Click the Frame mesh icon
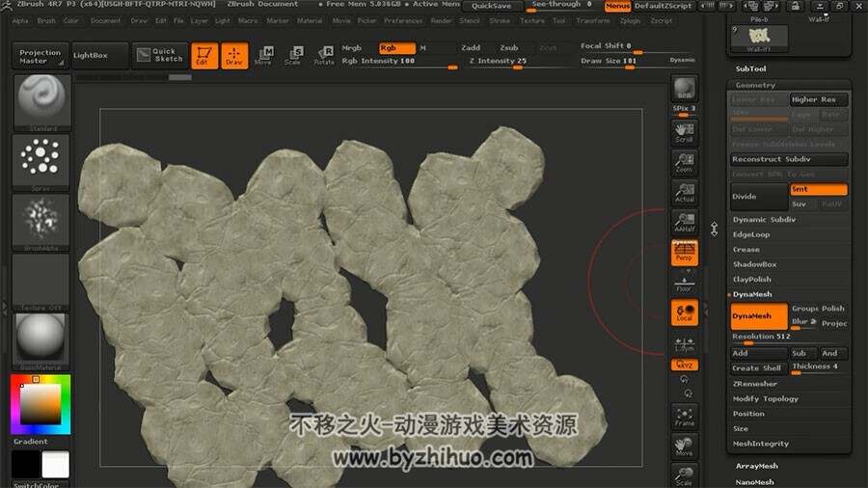This screenshot has height=488, width=868. 684,418
